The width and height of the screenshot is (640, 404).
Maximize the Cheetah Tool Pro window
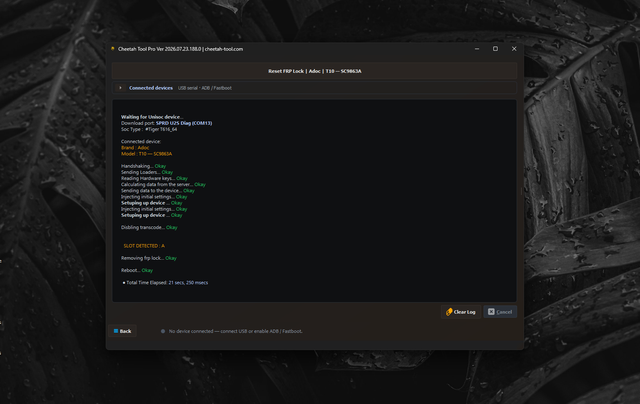coord(495,49)
